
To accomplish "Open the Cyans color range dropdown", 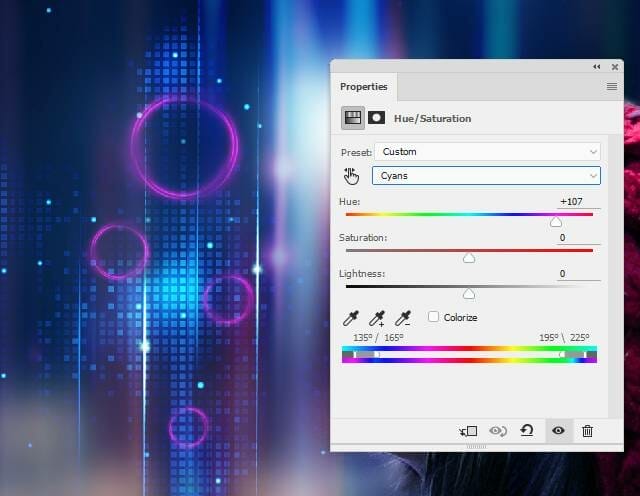I will (x=486, y=176).
